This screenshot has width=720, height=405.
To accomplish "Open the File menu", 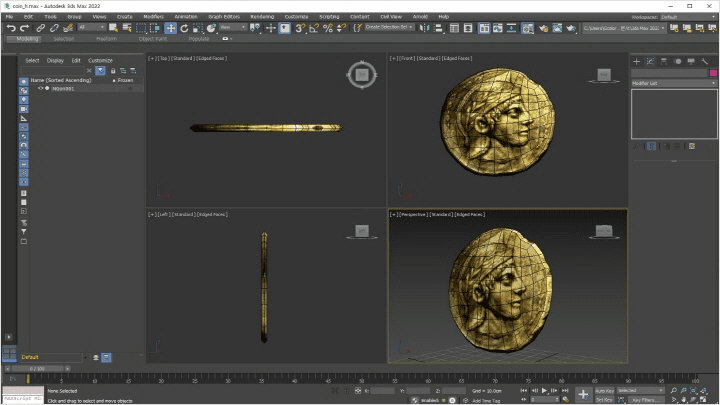I will [10, 17].
